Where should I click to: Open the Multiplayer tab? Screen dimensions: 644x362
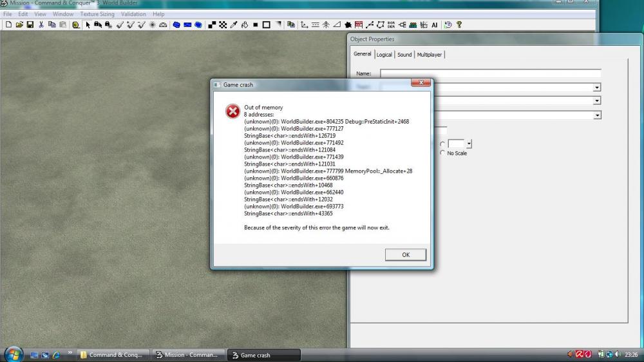(x=429, y=55)
